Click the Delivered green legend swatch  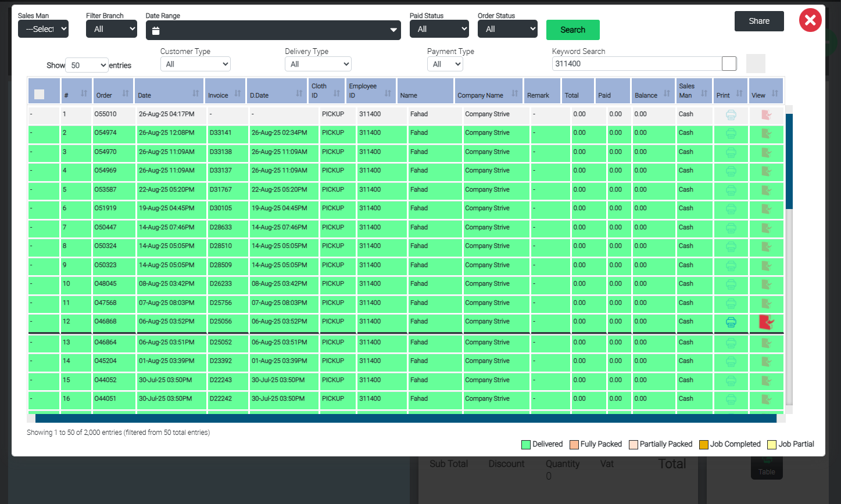(x=525, y=445)
